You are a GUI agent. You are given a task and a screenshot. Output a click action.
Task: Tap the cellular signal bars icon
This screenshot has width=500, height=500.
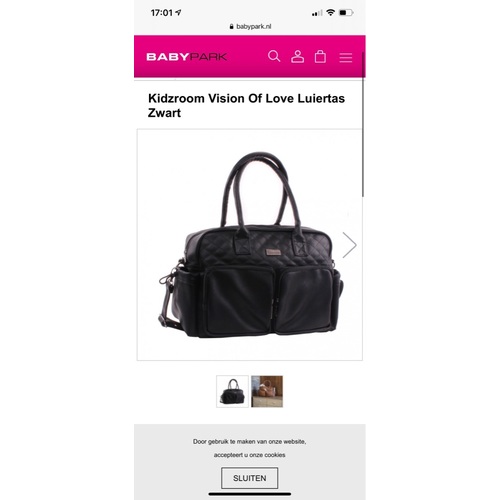[x=317, y=13]
